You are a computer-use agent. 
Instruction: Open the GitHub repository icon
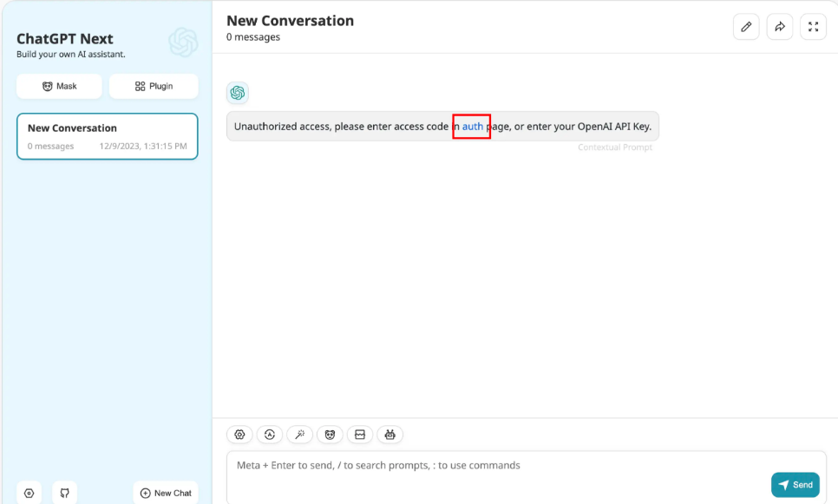pos(65,493)
